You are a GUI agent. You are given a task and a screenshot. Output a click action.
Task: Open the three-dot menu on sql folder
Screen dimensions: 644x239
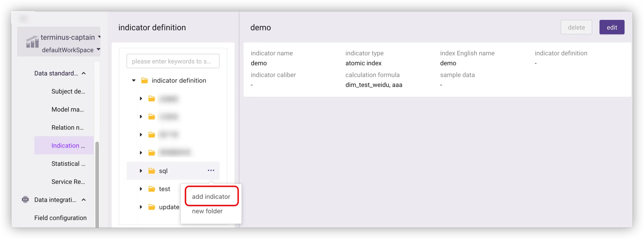pos(211,171)
